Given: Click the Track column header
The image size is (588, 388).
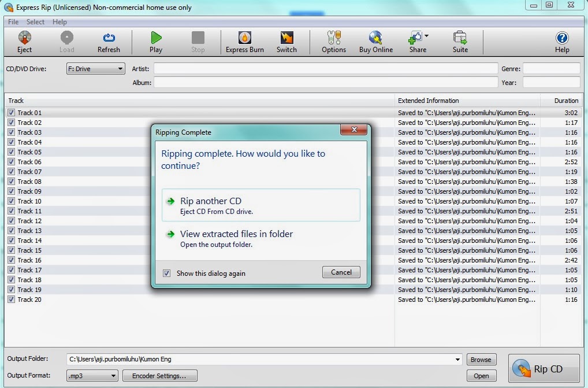Looking at the screenshot, I should (199, 101).
